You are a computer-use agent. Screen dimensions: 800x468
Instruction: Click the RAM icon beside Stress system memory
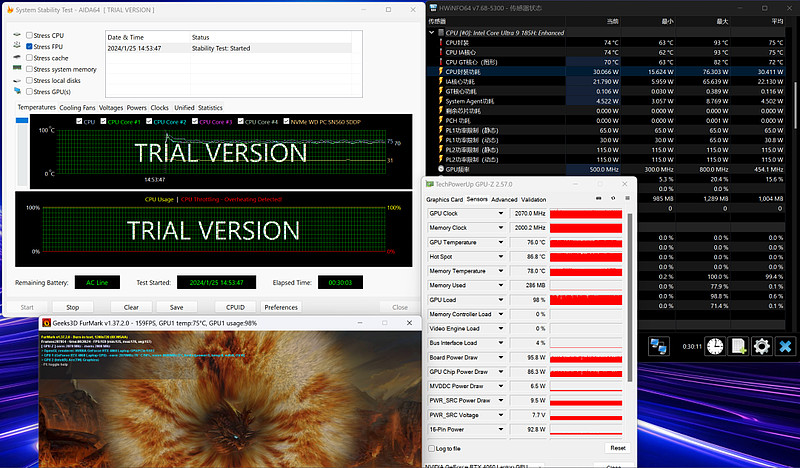pos(17,68)
